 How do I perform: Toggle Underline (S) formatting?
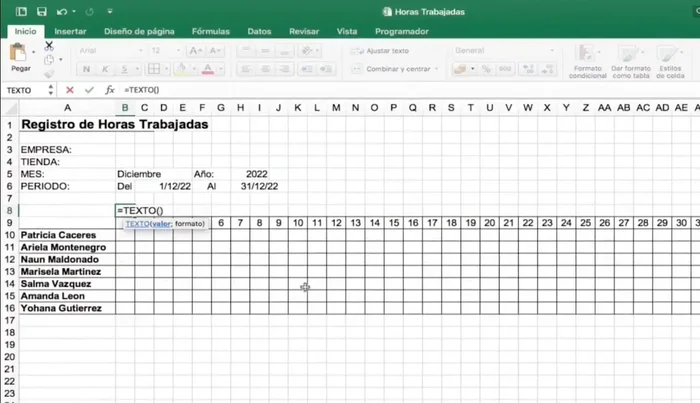coord(125,69)
